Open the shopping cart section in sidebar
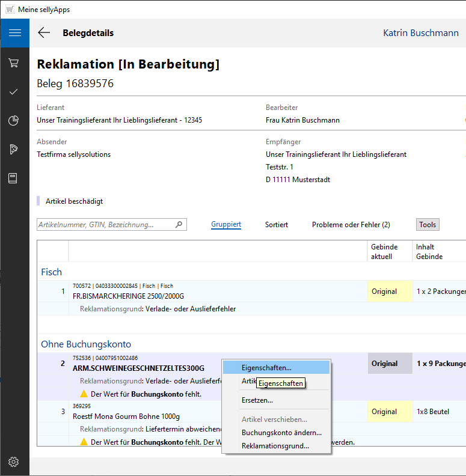 coord(14,63)
